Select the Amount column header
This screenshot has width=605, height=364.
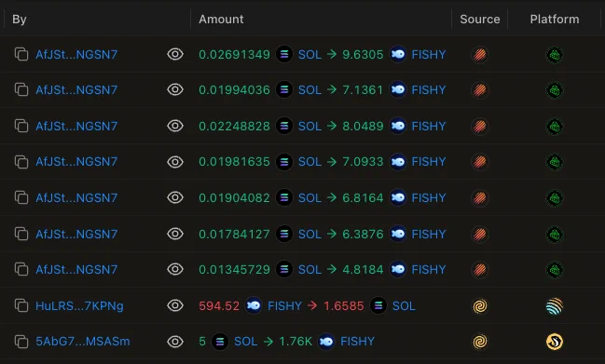click(x=221, y=20)
